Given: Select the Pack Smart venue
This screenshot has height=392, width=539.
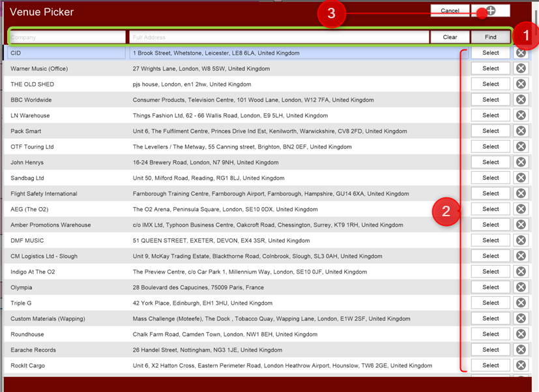Looking at the screenshot, I should pos(491,131).
